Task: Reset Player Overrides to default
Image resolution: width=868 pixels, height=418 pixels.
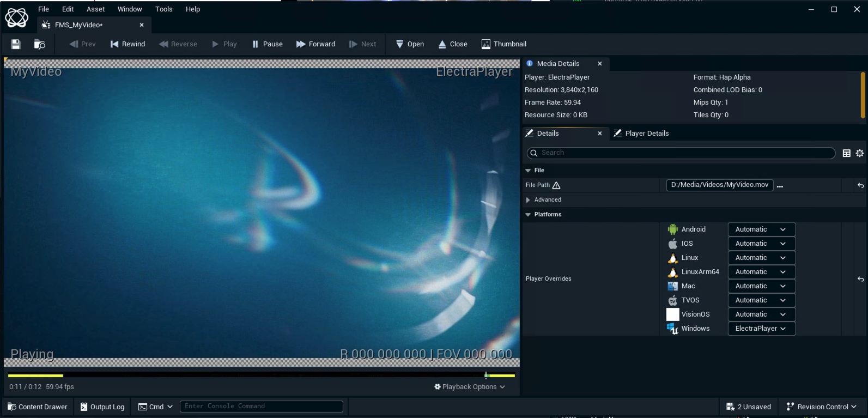Action: tap(861, 279)
